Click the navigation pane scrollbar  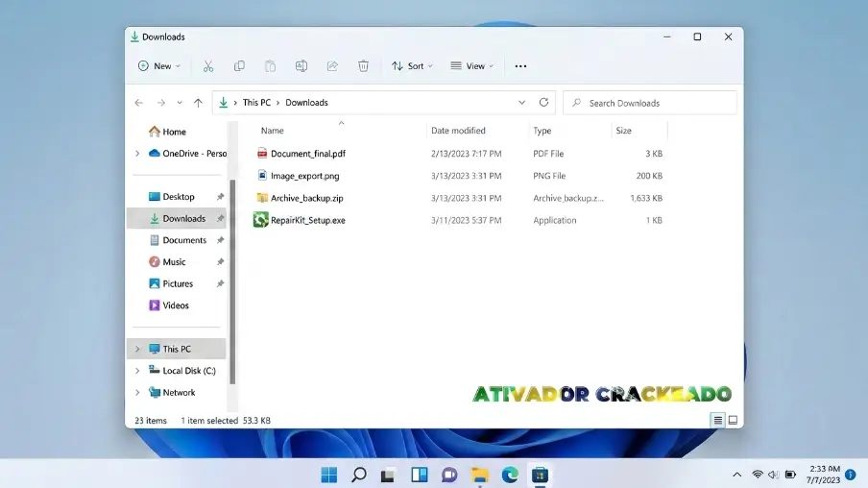point(232,281)
